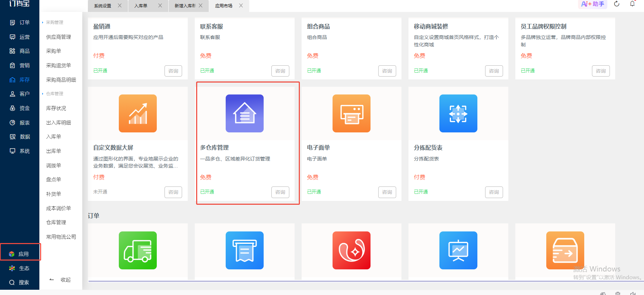This screenshot has width=644, height=295.
Task: Close the 应用市场 tab
Action: 241,6
